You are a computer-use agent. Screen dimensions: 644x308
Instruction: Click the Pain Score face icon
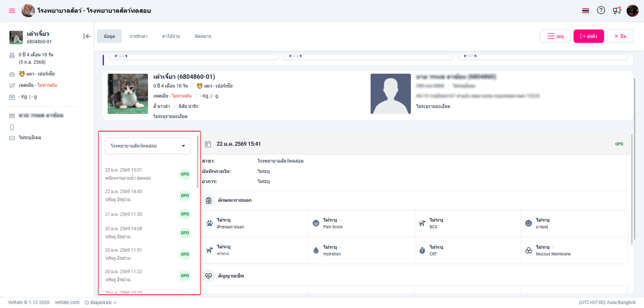tap(316, 223)
